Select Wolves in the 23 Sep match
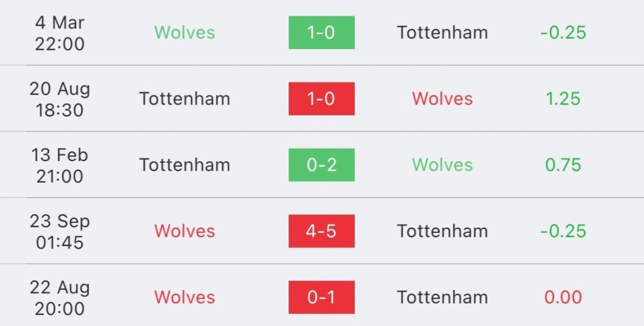This screenshot has width=644, height=326. click(x=185, y=231)
